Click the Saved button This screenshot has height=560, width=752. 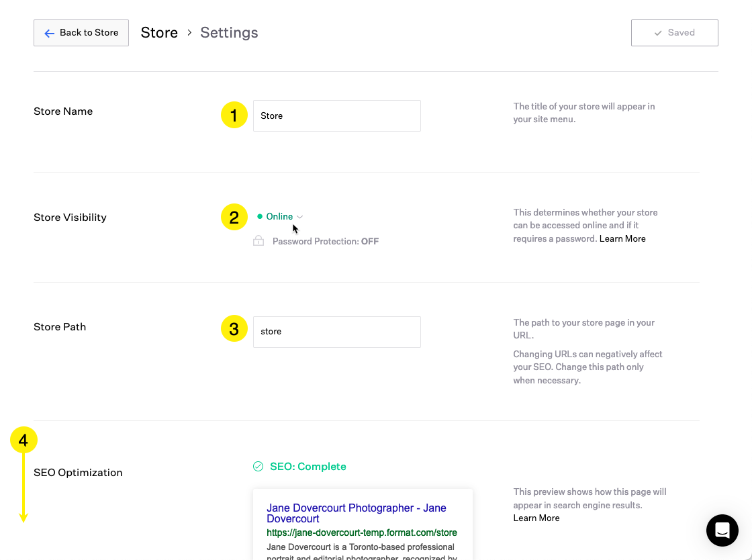tap(674, 32)
